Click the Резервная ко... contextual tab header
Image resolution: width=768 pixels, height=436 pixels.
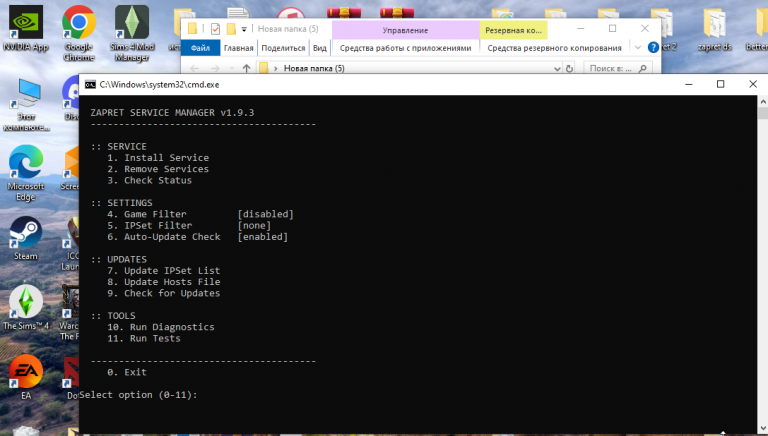point(513,30)
